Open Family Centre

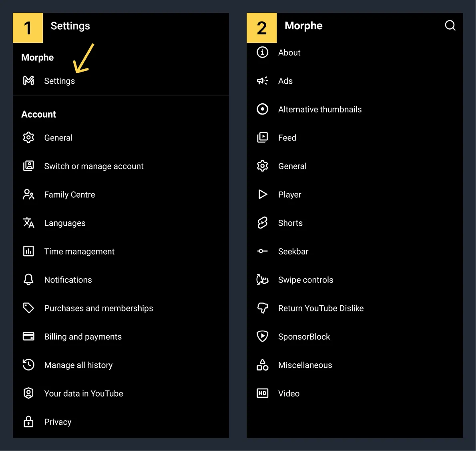[x=121, y=194]
